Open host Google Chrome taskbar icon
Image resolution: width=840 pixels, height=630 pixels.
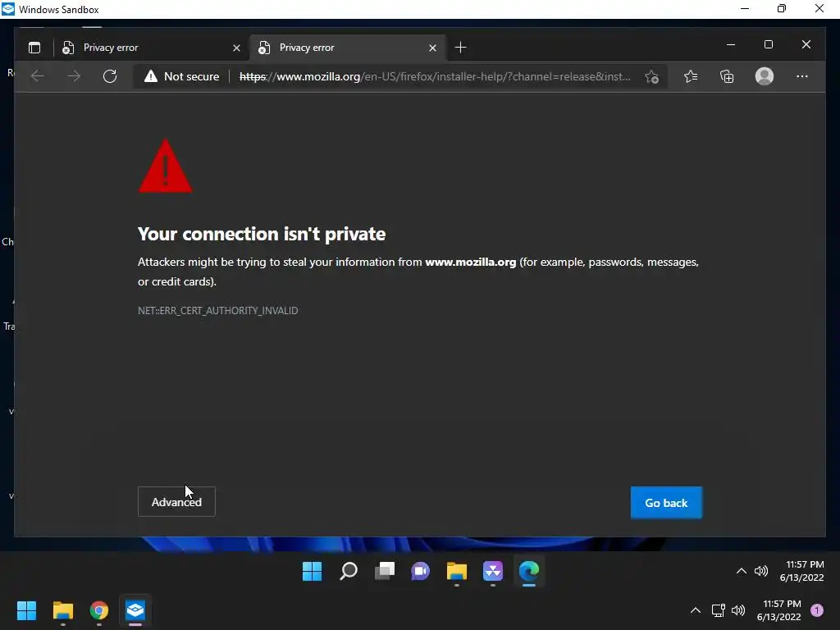pyautogui.click(x=99, y=610)
